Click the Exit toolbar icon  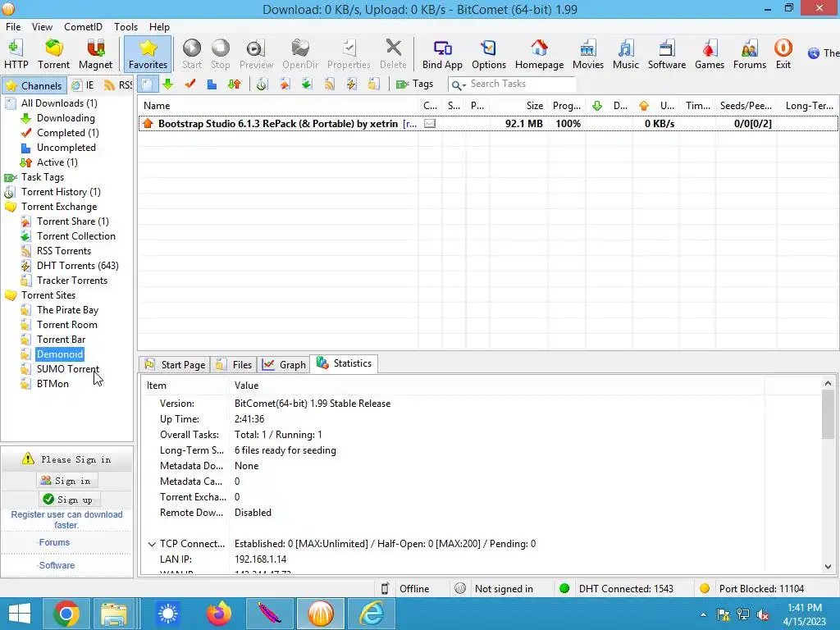click(783, 54)
